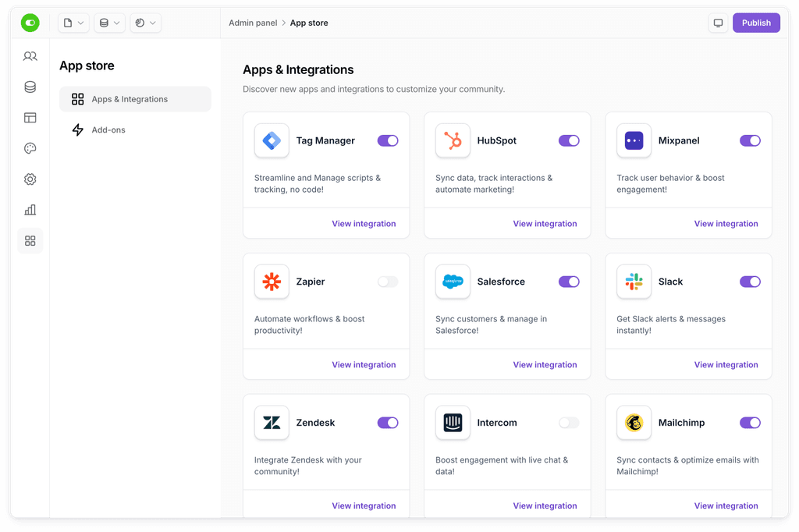Image resolution: width=799 pixels, height=532 pixels.
Task: Open the members icon in the left sidebar
Action: (x=30, y=56)
